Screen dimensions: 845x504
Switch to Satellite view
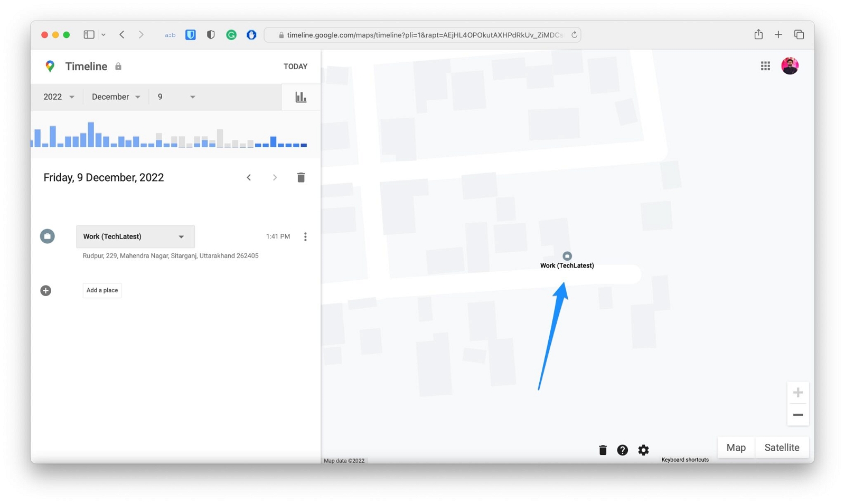[782, 448]
